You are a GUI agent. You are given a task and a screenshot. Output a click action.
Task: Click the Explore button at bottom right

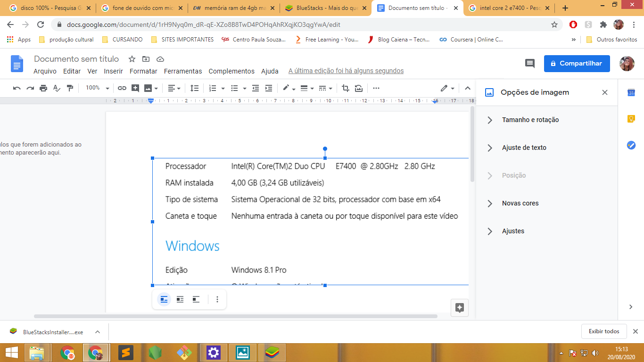click(x=460, y=308)
